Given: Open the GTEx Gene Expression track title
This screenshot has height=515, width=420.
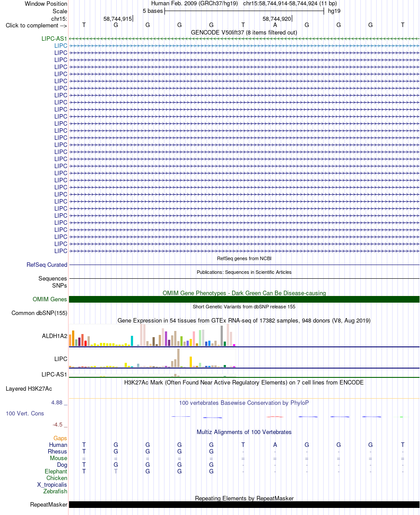Looking at the screenshot, I should pos(244,321).
